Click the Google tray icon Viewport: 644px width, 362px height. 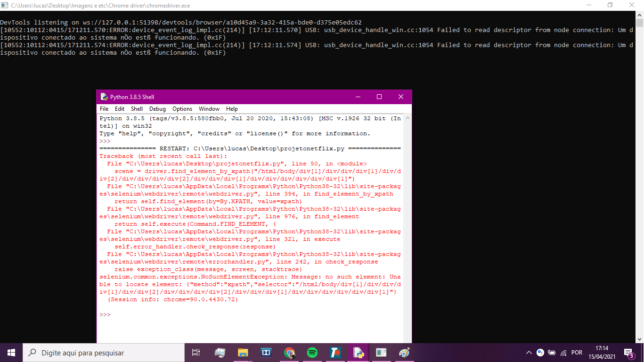point(540,353)
